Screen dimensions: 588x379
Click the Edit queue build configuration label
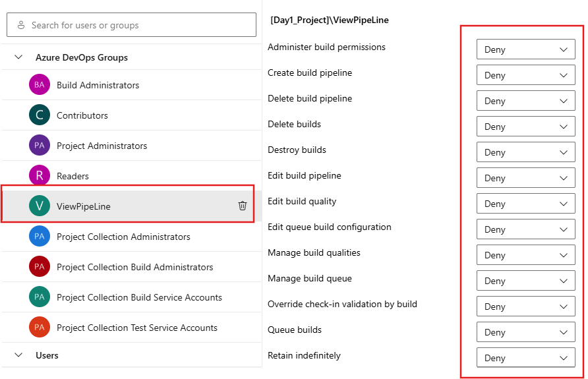[x=329, y=227]
